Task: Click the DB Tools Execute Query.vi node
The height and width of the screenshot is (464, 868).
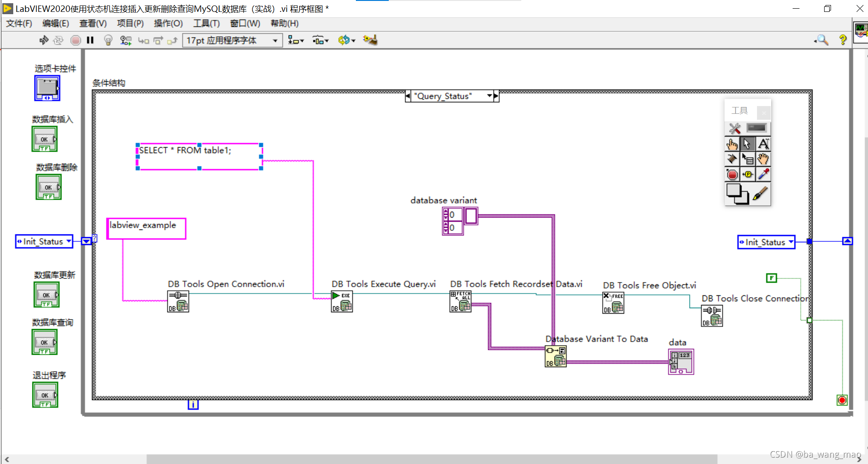Action: pos(342,302)
